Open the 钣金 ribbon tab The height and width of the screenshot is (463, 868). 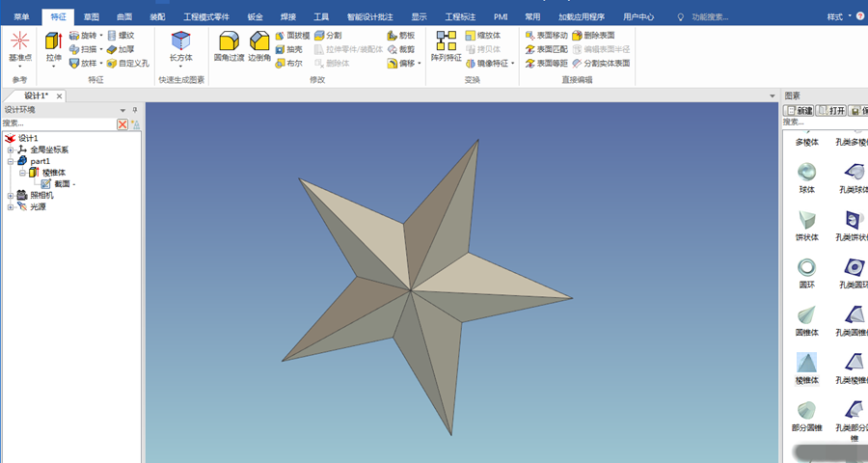point(256,17)
